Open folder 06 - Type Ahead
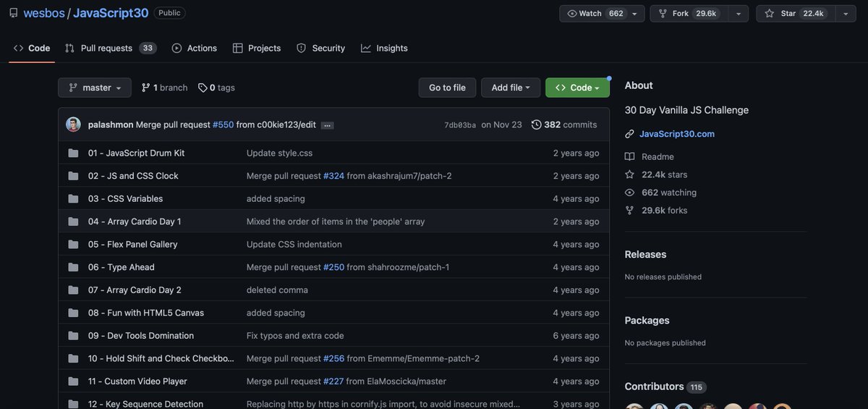This screenshot has height=409, width=868. pyautogui.click(x=122, y=267)
